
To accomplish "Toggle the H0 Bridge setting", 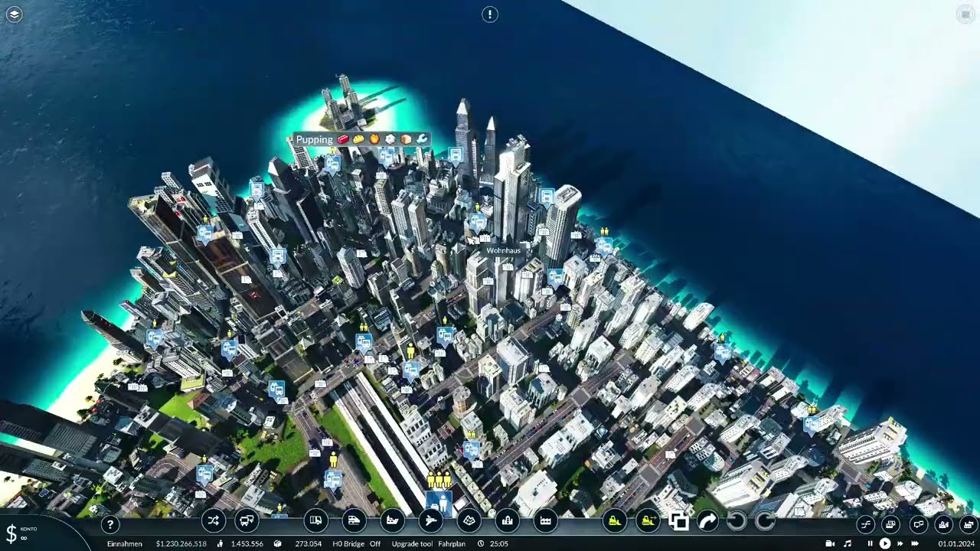I will pyautogui.click(x=356, y=544).
